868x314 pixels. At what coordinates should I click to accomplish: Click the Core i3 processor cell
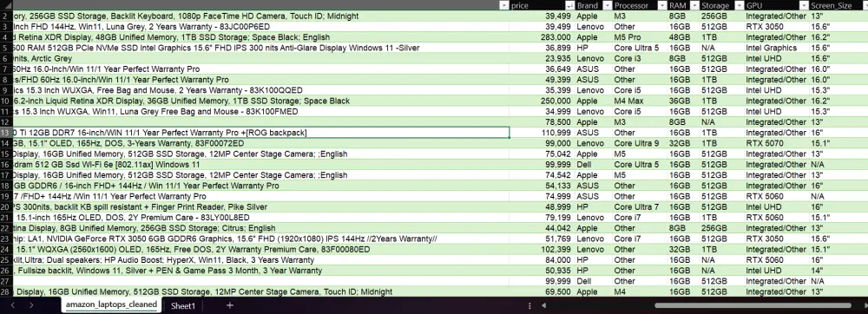click(x=640, y=59)
